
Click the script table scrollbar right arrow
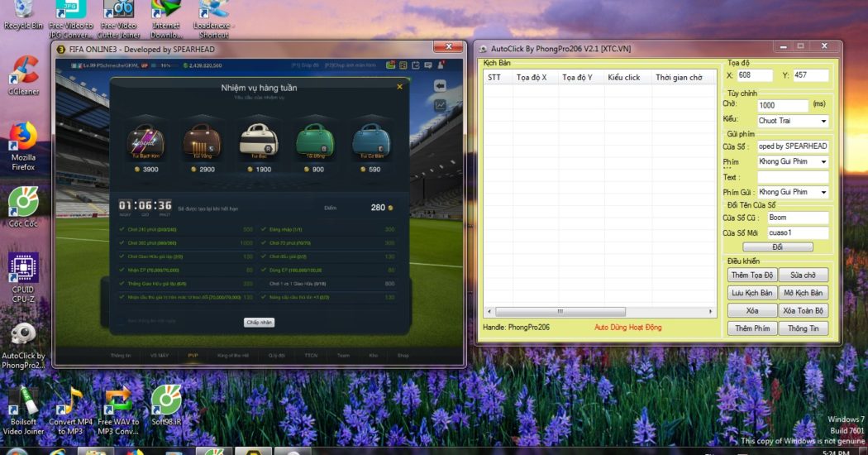(710, 311)
